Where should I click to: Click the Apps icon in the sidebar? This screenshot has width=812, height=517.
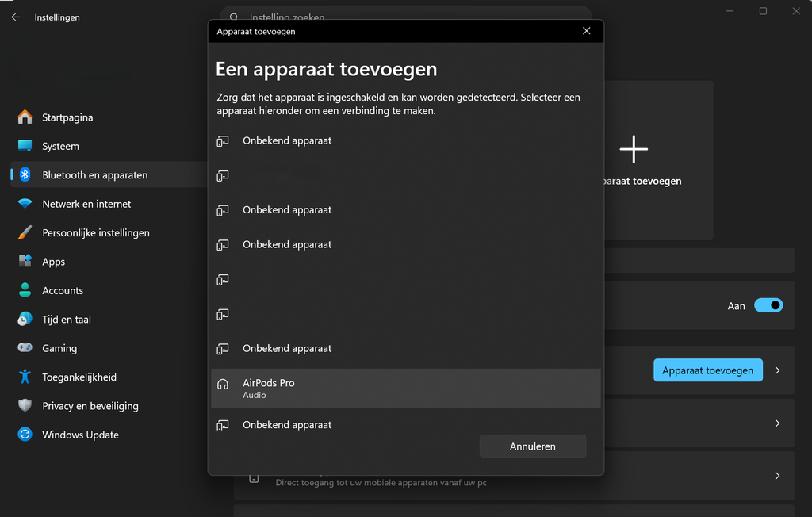[25, 261]
